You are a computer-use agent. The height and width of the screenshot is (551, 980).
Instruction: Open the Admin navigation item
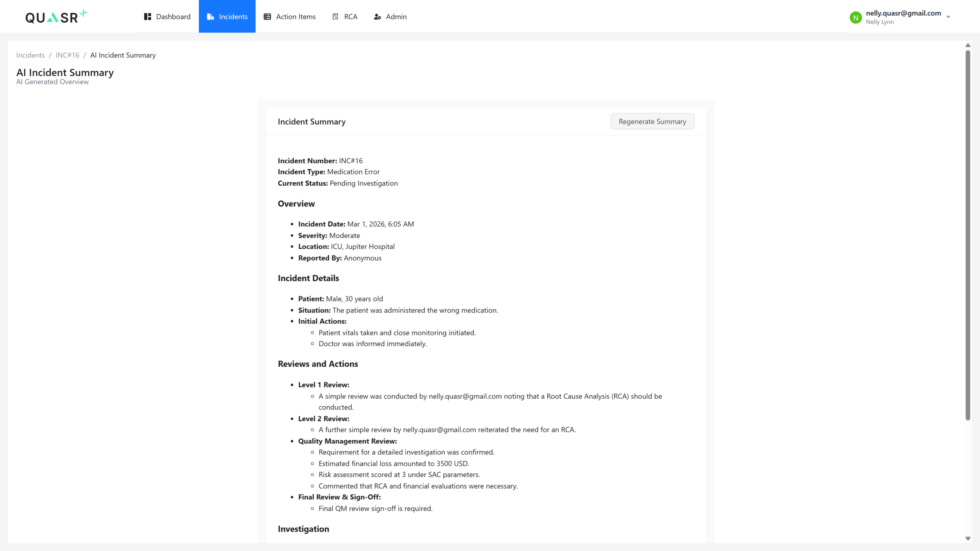396,16
